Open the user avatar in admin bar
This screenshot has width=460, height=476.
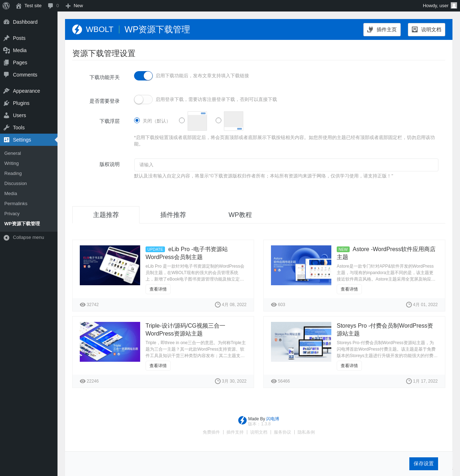tap(454, 5)
